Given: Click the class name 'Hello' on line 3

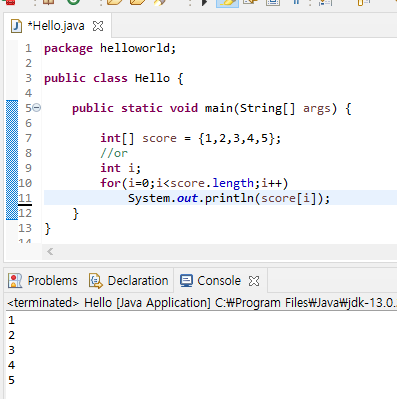Looking at the screenshot, I should (152, 78).
